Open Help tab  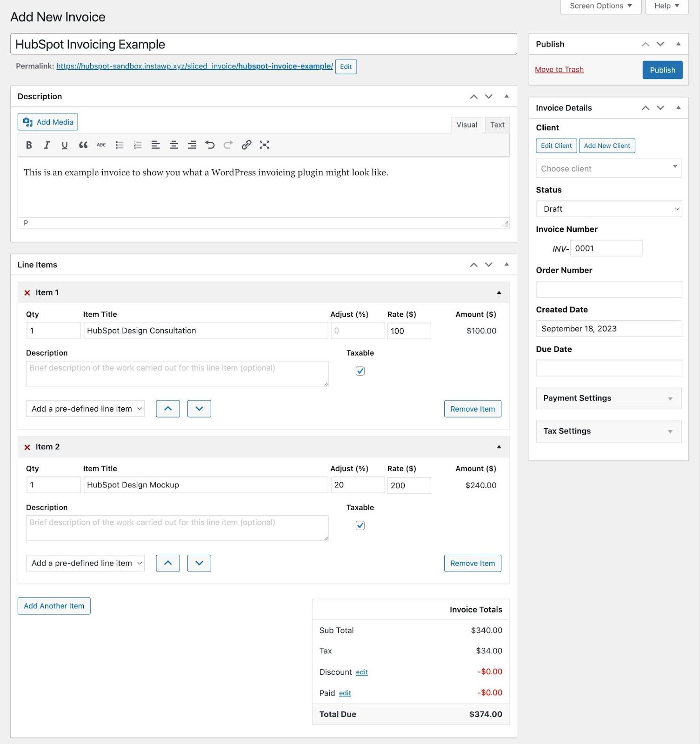coord(667,6)
